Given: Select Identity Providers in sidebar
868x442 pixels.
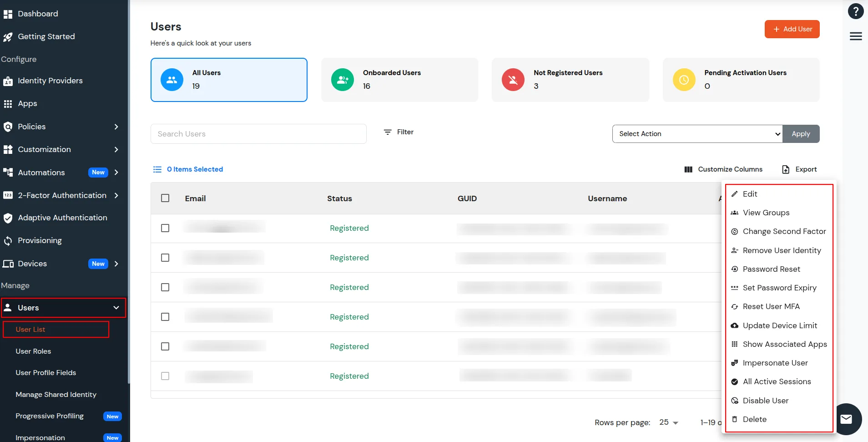Looking at the screenshot, I should coord(50,81).
